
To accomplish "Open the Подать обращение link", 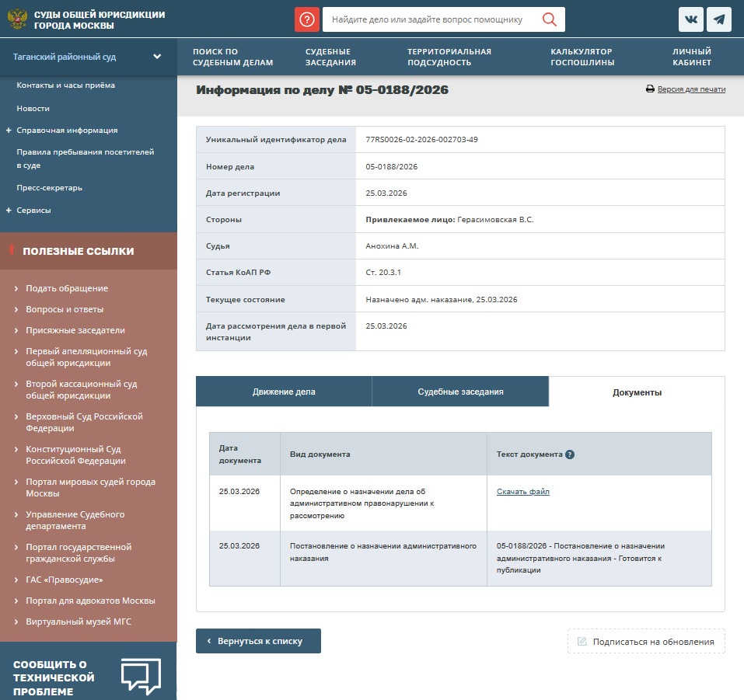I will [x=67, y=288].
